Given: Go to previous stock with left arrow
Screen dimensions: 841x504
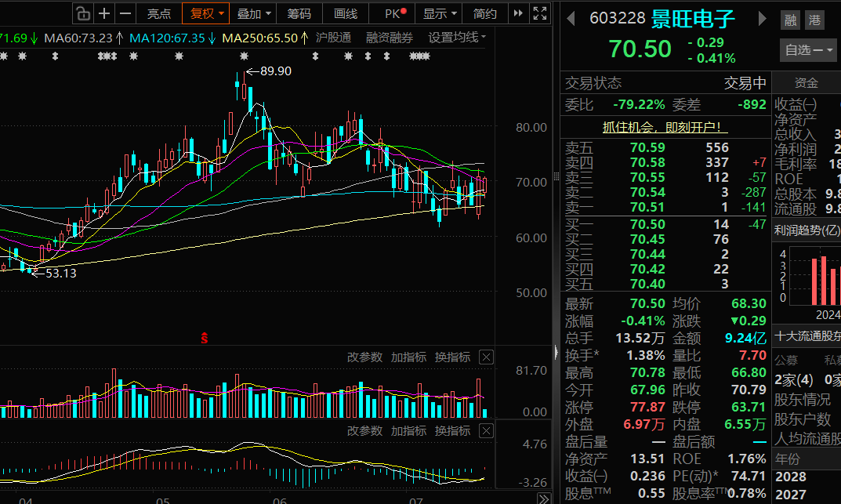Looking at the screenshot, I should click(x=571, y=20).
